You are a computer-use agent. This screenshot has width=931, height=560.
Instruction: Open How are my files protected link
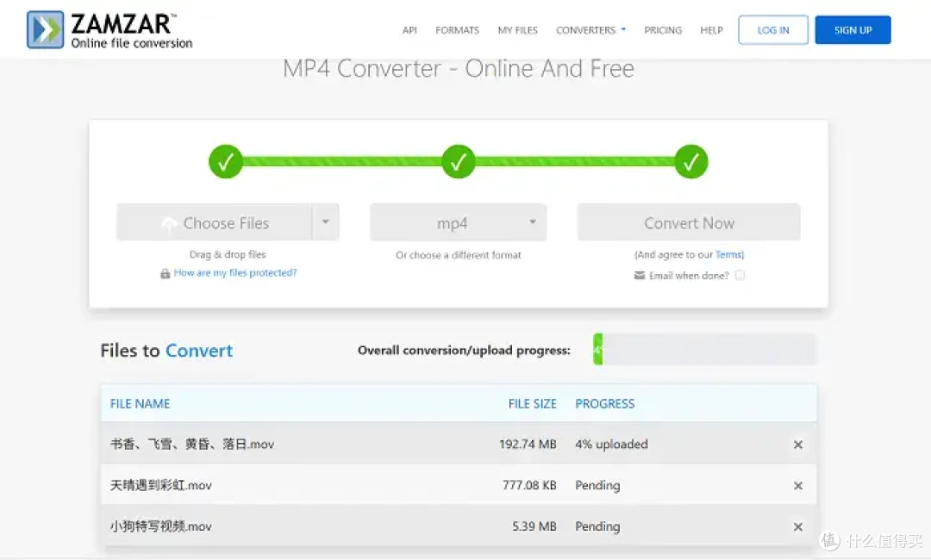(235, 273)
